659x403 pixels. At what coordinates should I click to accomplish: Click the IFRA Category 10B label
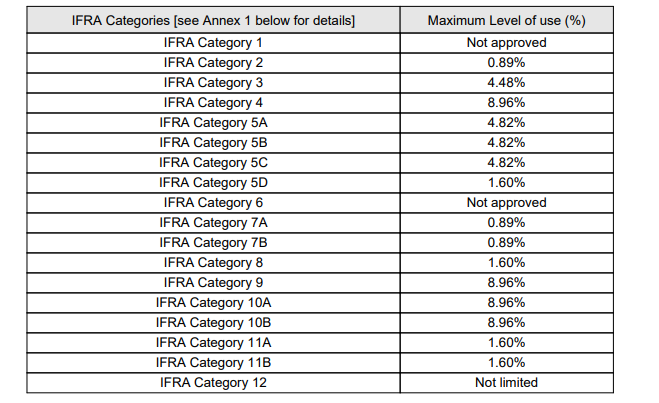pyautogui.click(x=213, y=322)
